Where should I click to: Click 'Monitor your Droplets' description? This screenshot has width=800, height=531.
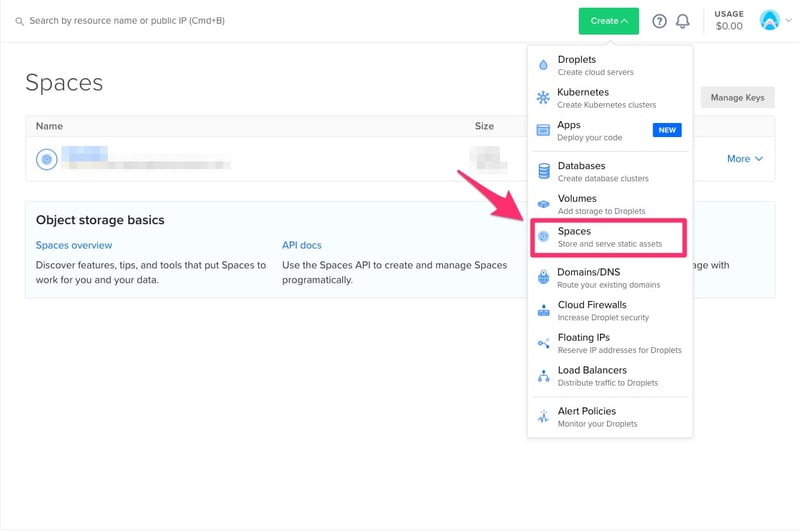coord(597,424)
